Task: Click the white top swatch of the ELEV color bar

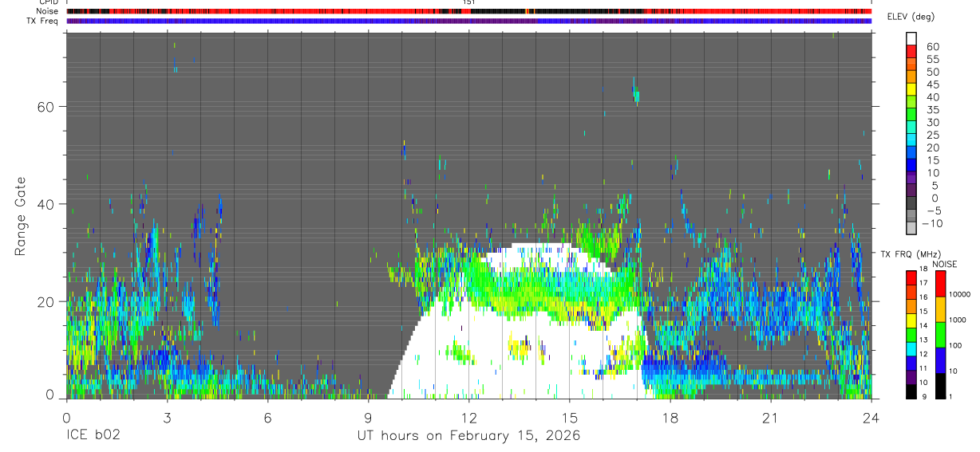Action: click(x=911, y=38)
